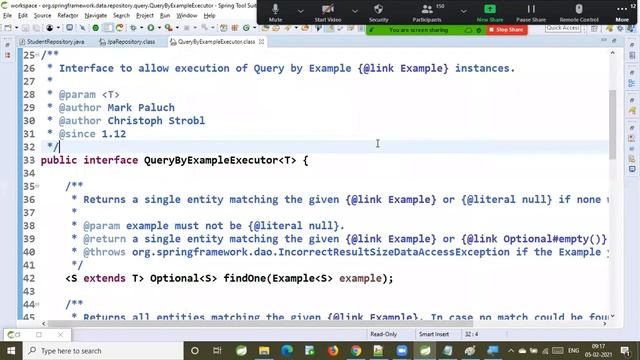
Task: Open the Run Last Tool dropdown arrow
Action: click(x=177, y=28)
